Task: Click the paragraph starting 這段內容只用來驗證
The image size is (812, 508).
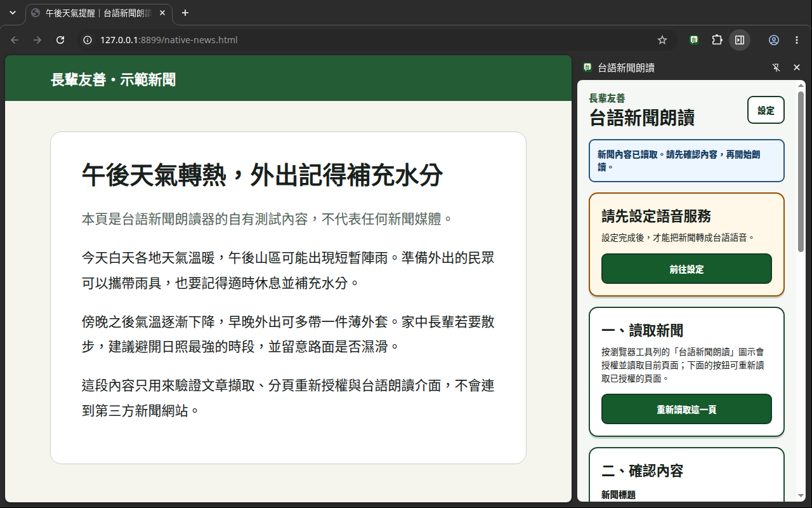Action: [x=288, y=398]
